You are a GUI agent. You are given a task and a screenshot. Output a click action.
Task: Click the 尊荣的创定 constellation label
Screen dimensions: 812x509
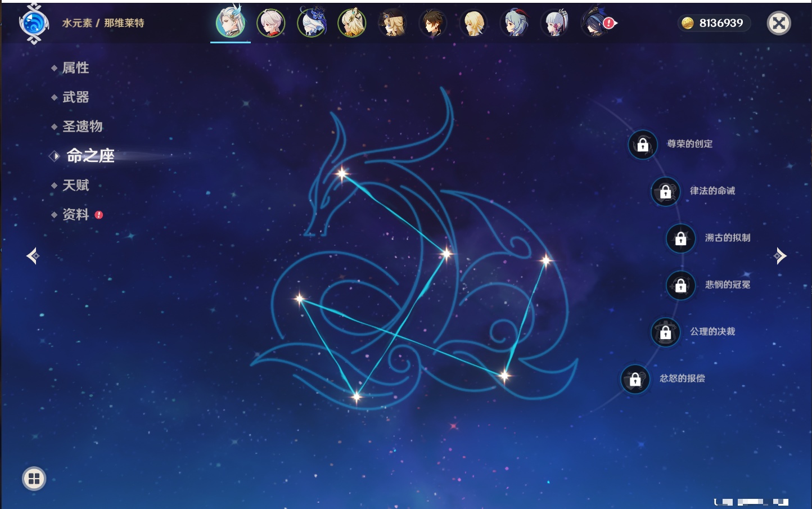[690, 144]
